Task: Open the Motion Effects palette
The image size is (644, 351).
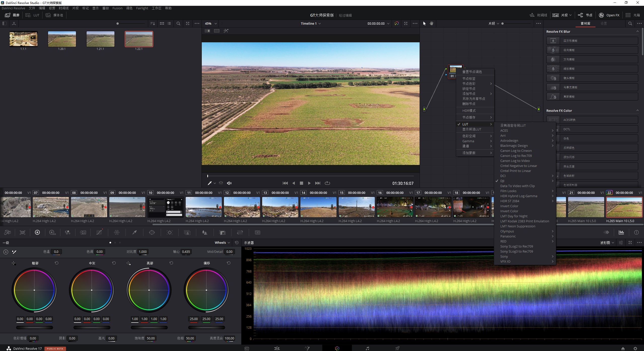Action: [83, 232]
